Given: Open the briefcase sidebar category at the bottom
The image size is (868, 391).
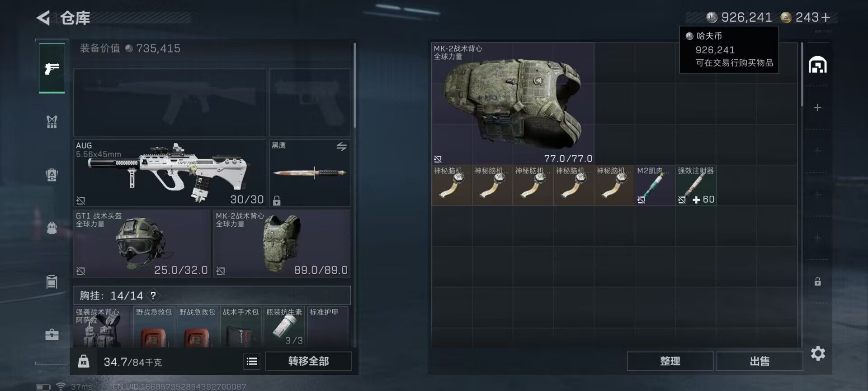Looking at the screenshot, I should [x=52, y=334].
